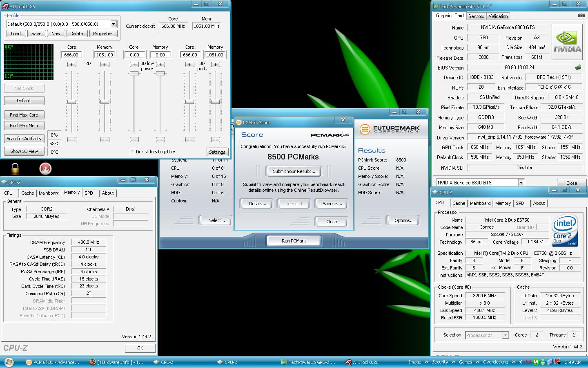Click the Intel Core 2 Duo logo
The width and height of the screenshot is (588, 368).
coord(565,231)
